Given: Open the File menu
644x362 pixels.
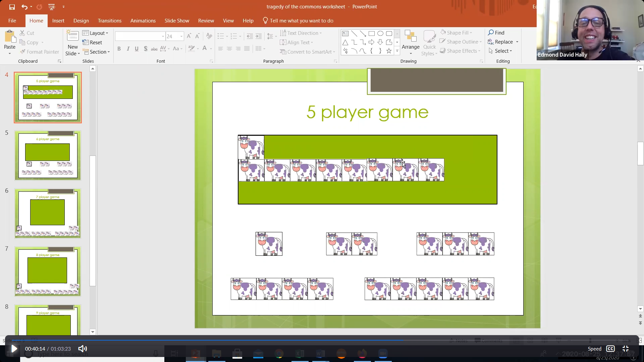Looking at the screenshot, I should point(12,20).
